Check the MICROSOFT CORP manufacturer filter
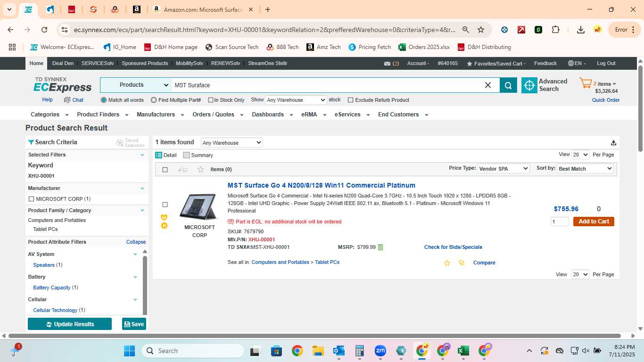The image size is (644, 362). coord(31,199)
